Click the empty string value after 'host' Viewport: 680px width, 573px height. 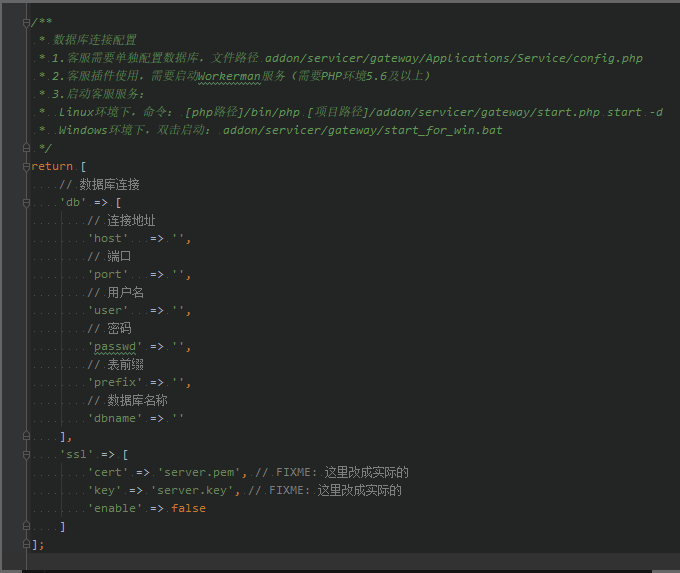point(178,239)
